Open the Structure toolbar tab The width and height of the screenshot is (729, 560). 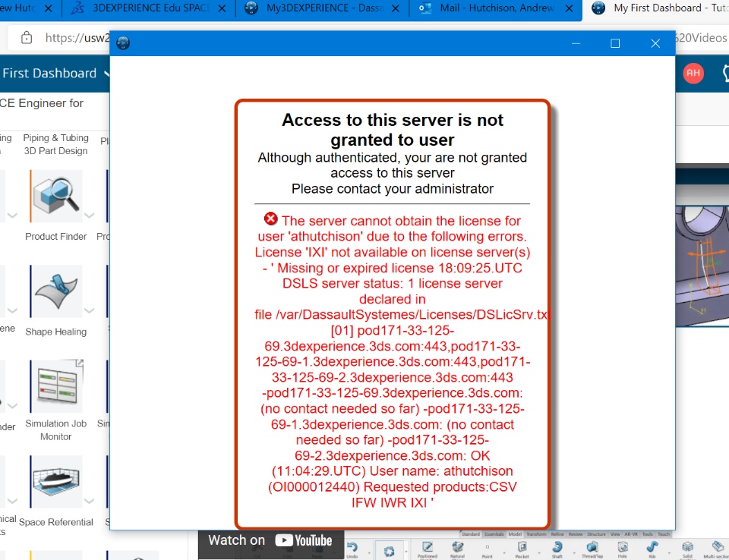(597, 534)
